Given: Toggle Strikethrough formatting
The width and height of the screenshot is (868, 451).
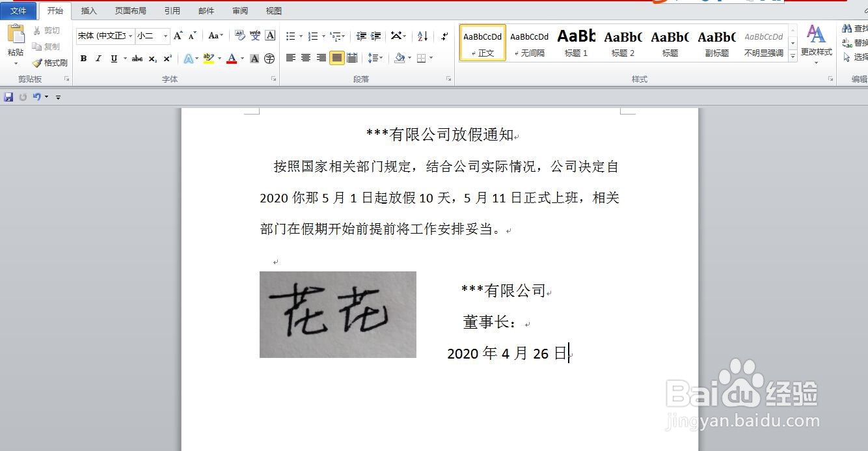Looking at the screenshot, I should (137, 59).
